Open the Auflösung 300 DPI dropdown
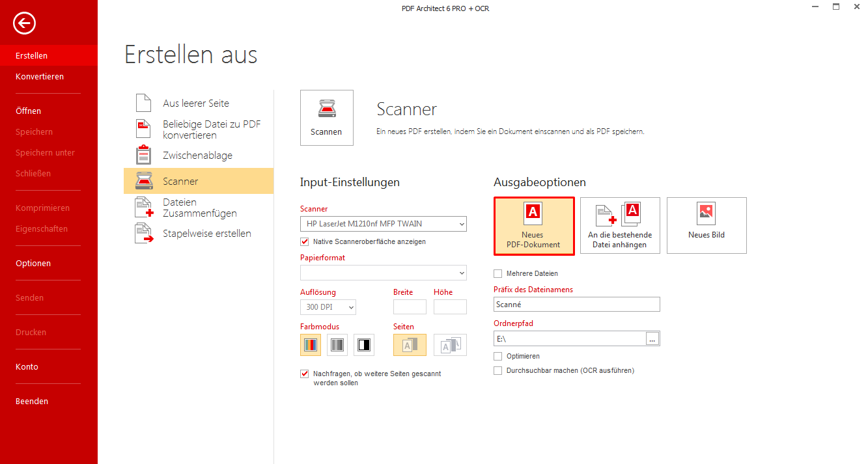 pos(328,307)
